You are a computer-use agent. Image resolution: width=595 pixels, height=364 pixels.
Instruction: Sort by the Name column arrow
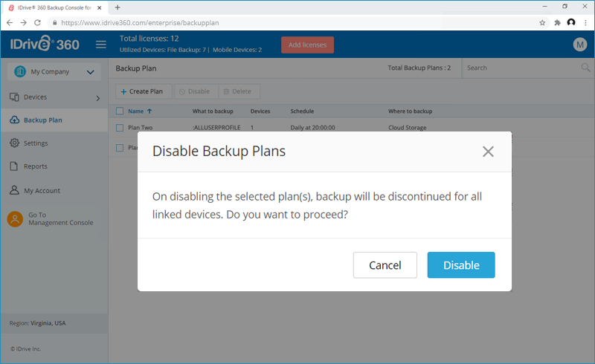149,111
